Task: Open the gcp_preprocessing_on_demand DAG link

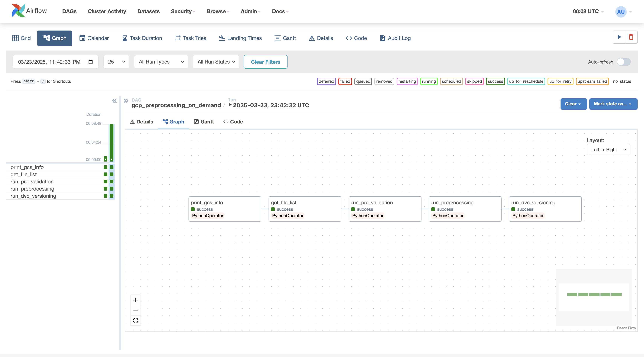Action: 176,105
